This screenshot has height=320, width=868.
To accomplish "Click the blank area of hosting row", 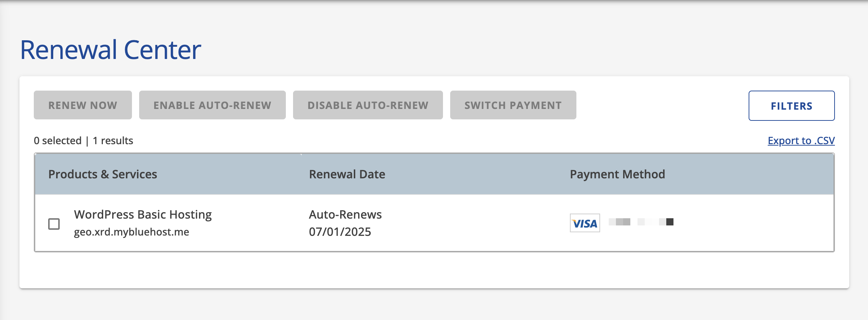I will pyautogui.click(x=751, y=223).
